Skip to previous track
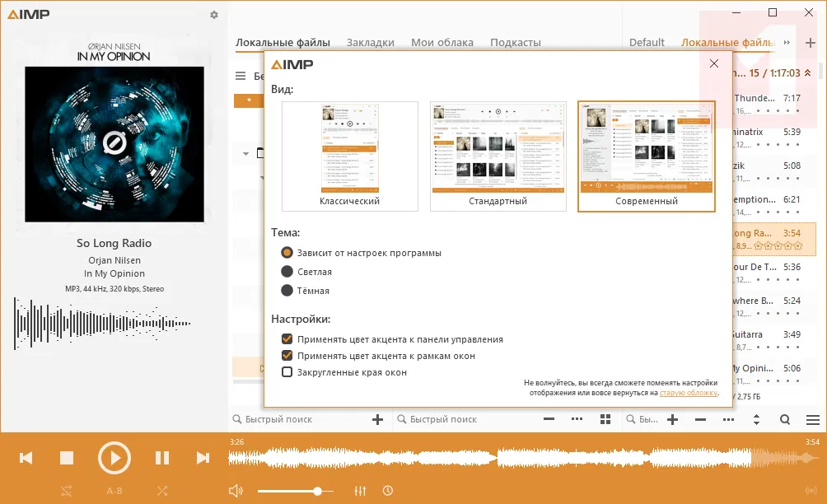 click(x=26, y=458)
